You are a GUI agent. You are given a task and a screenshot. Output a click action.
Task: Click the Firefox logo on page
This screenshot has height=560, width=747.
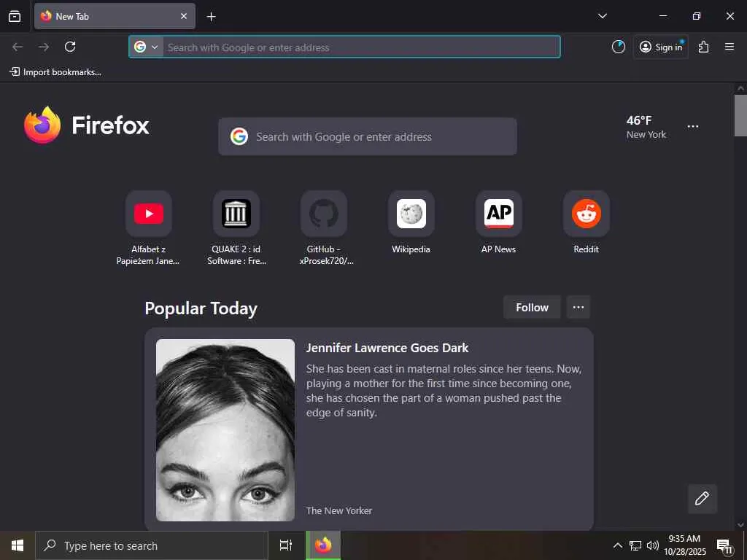click(87, 125)
